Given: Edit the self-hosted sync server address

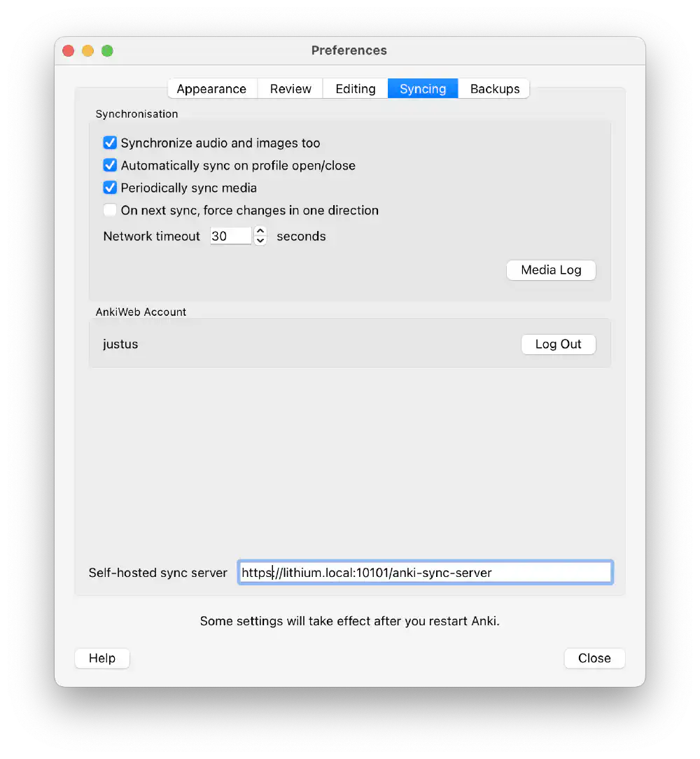Looking at the screenshot, I should point(425,572).
